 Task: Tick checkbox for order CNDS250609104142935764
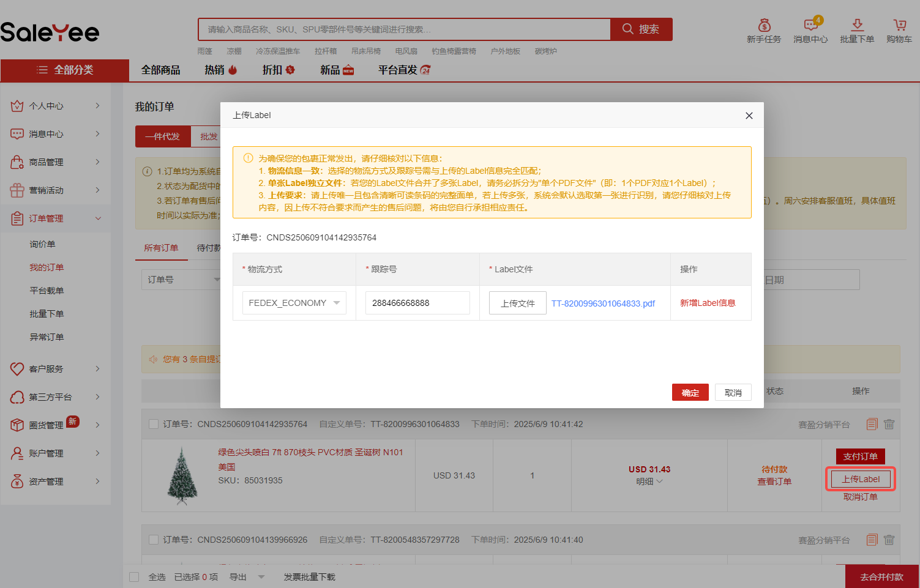tap(154, 424)
